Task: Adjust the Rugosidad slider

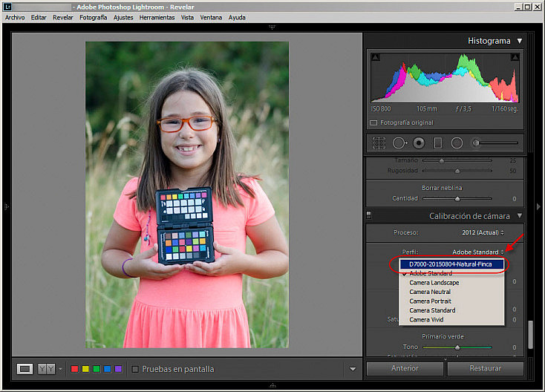Action: [x=457, y=171]
